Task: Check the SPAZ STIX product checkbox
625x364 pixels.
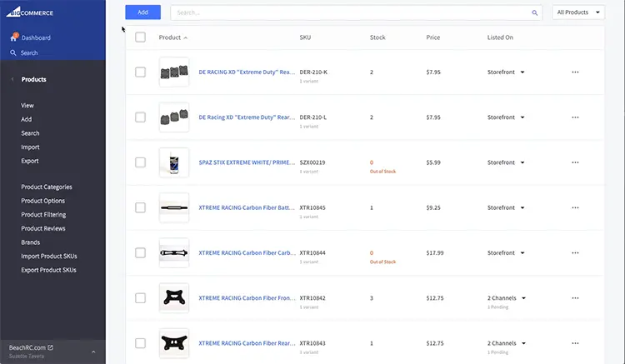Action: (x=140, y=162)
